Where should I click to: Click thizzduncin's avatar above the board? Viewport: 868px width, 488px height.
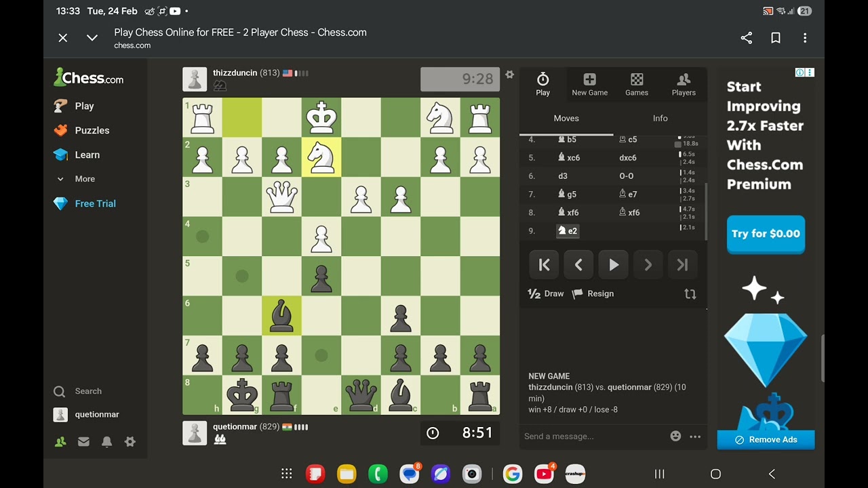tap(195, 79)
